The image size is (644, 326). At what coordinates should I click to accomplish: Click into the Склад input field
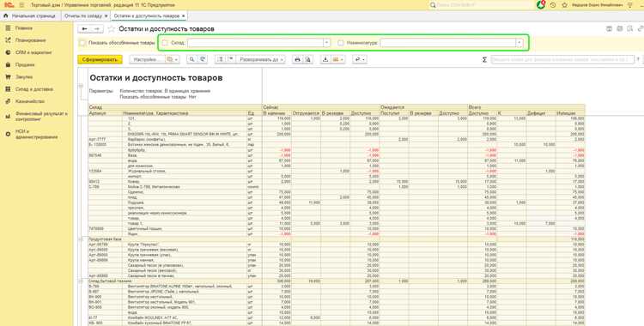255,43
